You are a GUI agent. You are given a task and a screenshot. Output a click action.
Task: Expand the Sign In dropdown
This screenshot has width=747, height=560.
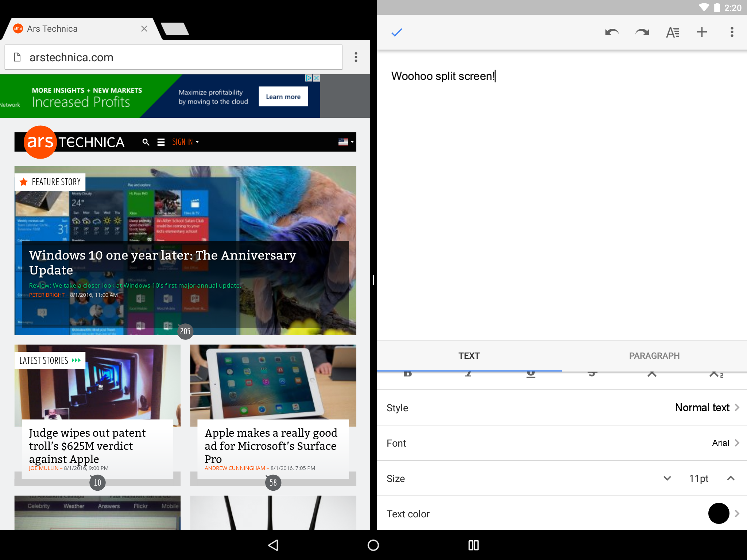pyautogui.click(x=185, y=142)
